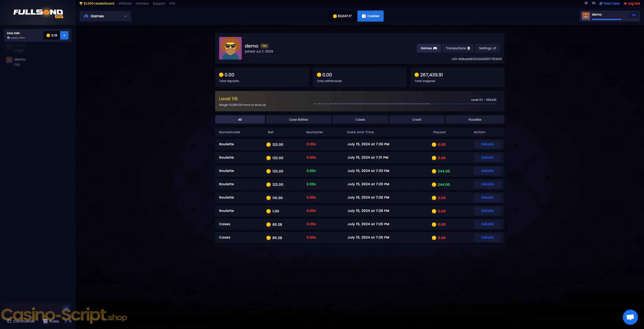Image resolution: width=644 pixels, height=329 pixels.
Task: Open profile Settings tab
Action: [488, 48]
